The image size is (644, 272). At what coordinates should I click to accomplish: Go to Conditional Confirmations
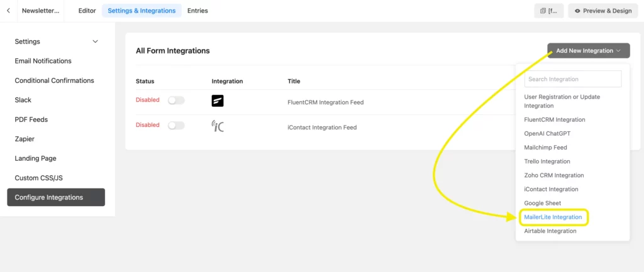point(54,80)
